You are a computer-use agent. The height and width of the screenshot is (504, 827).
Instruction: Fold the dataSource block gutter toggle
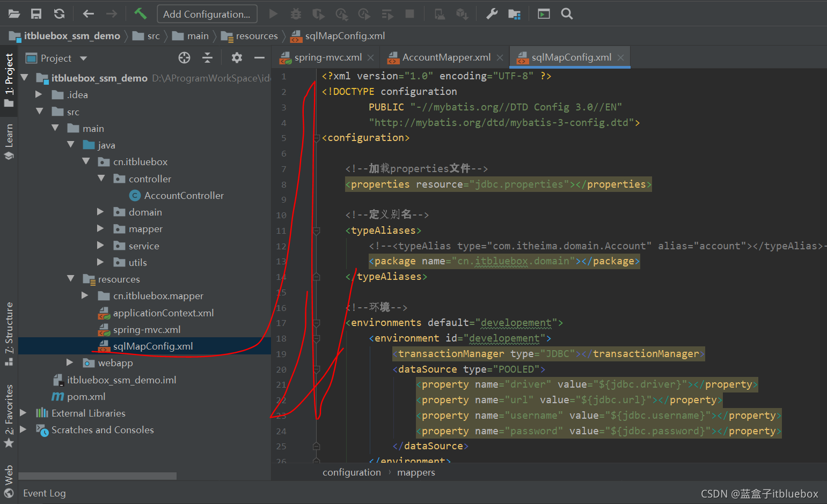317,369
